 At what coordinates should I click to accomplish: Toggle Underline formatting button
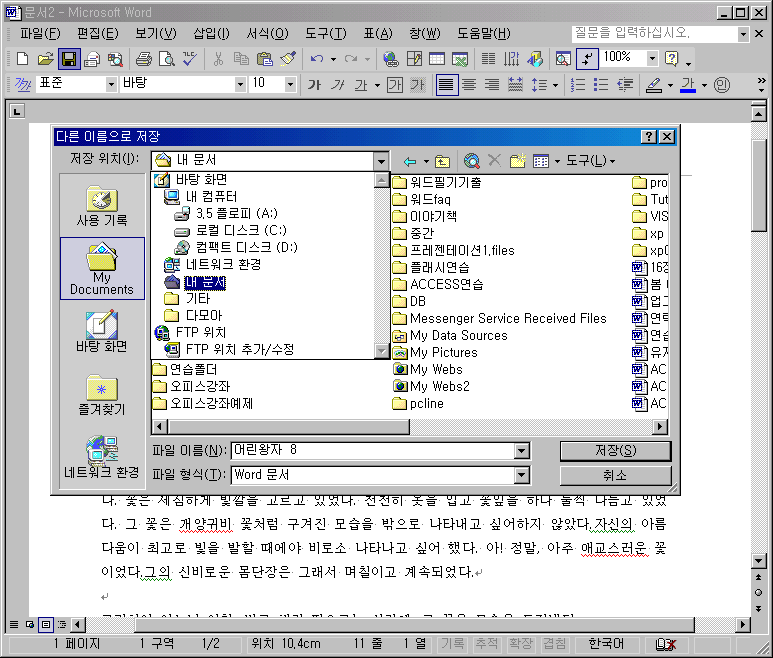[361, 85]
